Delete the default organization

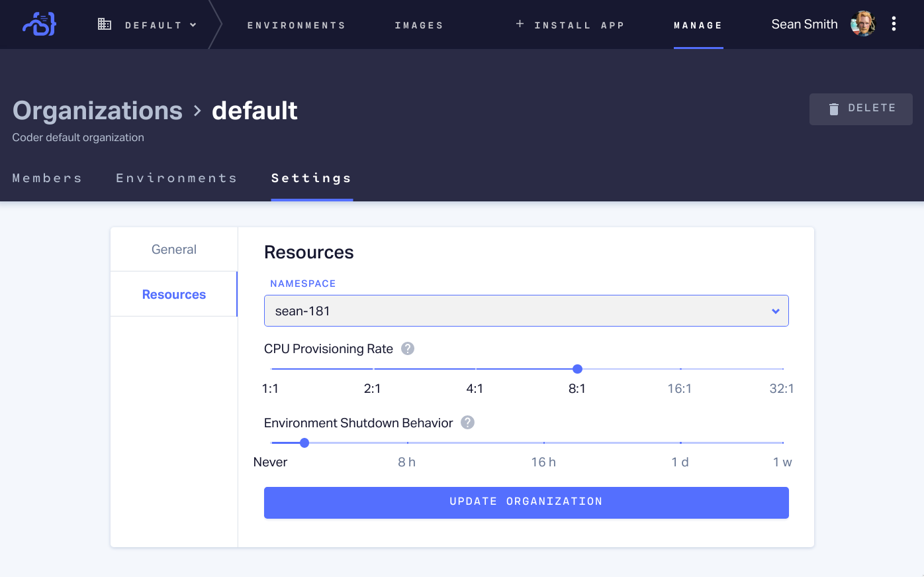tap(860, 109)
